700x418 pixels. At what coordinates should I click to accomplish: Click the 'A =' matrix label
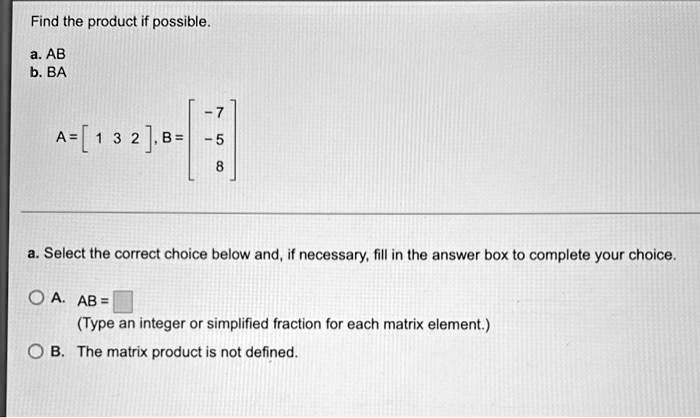[x=67, y=137]
